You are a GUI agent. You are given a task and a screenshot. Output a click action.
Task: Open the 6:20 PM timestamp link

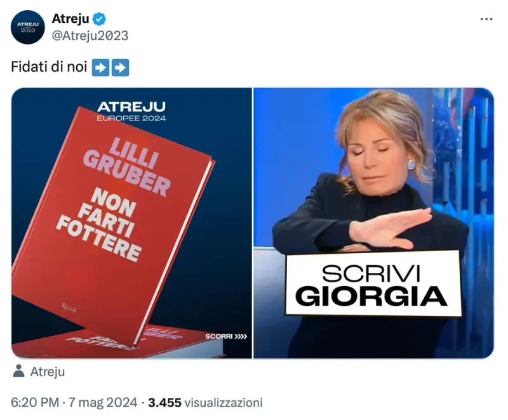point(35,402)
